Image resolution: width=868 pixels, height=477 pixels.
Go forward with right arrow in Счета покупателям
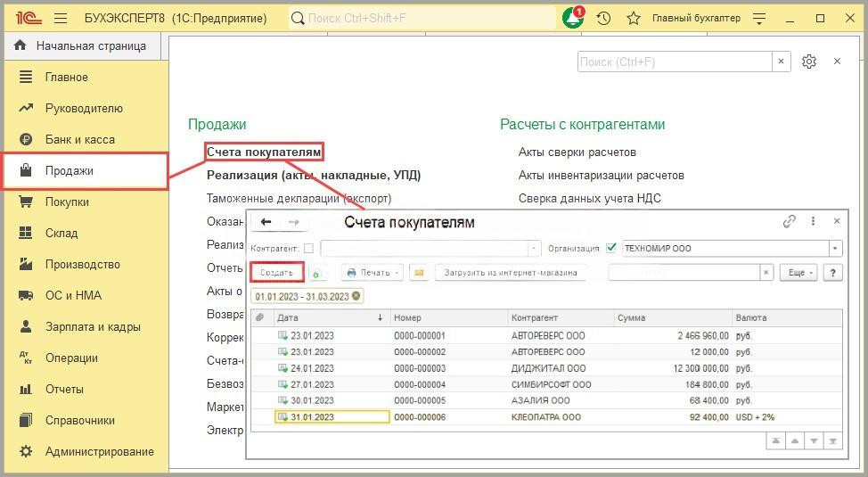tap(293, 222)
